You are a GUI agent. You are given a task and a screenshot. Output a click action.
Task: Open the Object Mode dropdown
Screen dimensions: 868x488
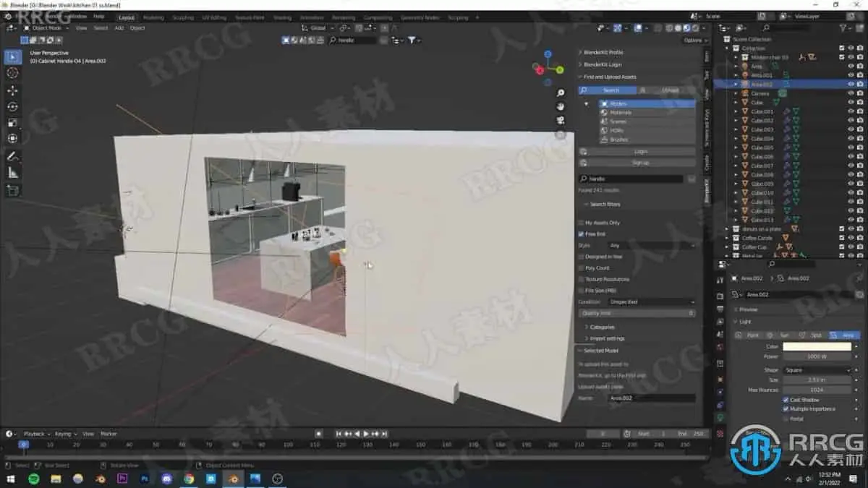[45, 28]
